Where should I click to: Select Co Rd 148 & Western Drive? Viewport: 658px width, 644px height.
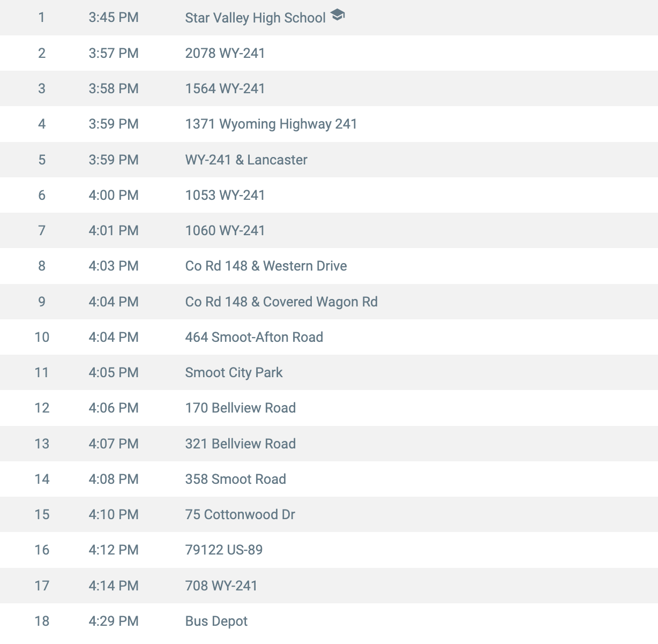click(x=266, y=266)
